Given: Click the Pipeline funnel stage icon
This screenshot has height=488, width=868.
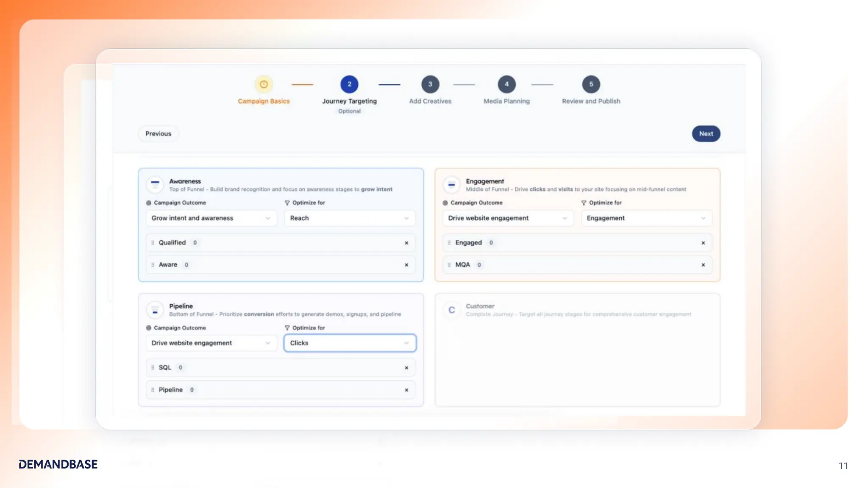Looking at the screenshot, I should [155, 310].
